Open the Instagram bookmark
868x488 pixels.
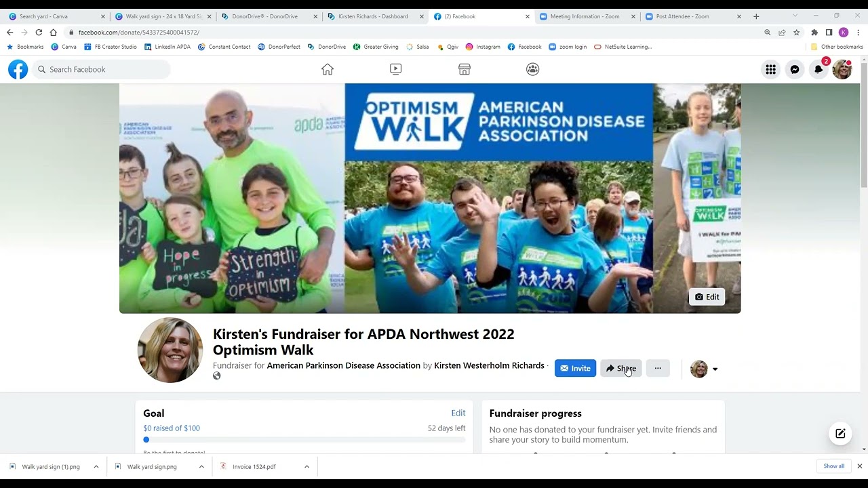tap(483, 47)
